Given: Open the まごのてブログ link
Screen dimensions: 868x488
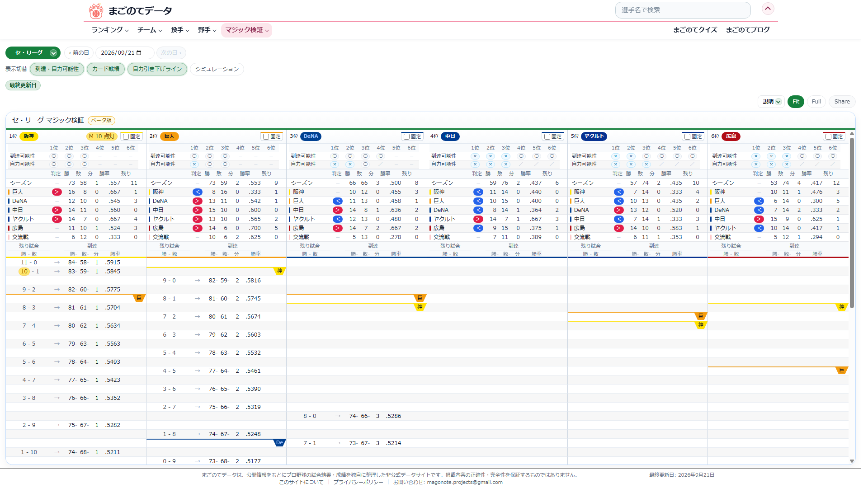Looking at the screenshot, I should [x=748, y=30].
